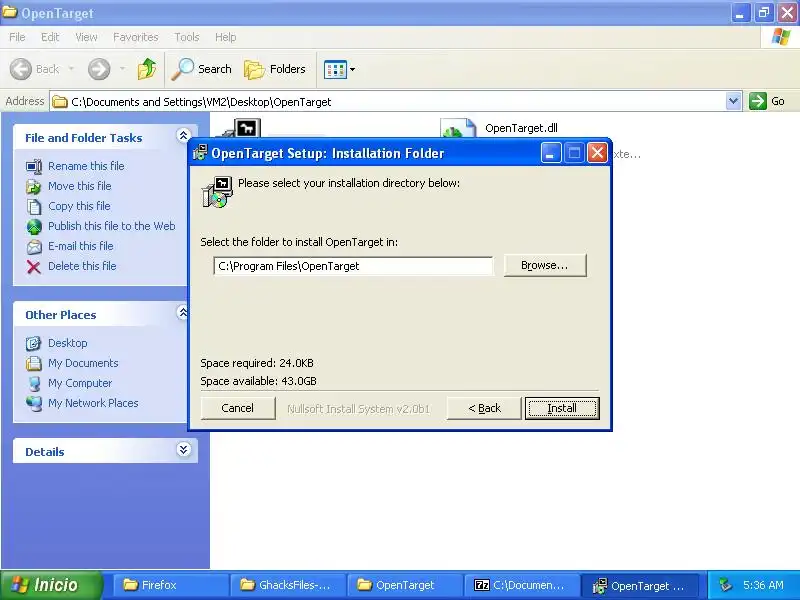Open the Help menu in Explorer

(226, 37)
